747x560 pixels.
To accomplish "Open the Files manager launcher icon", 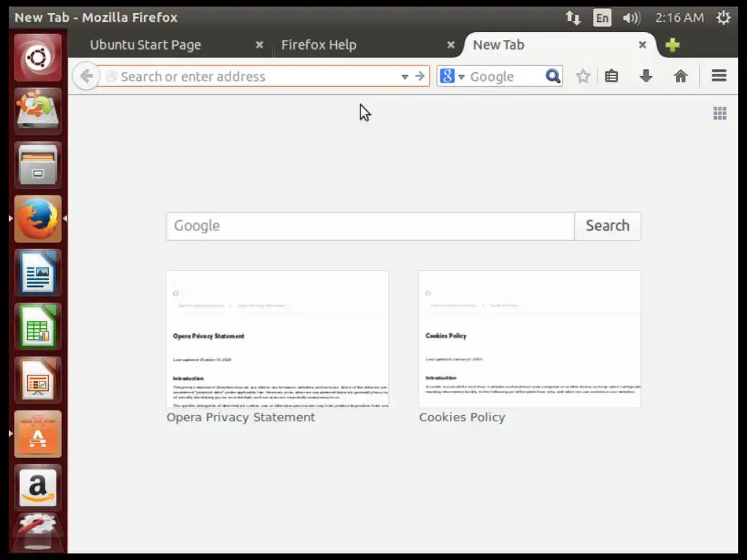I will [38, 166].
